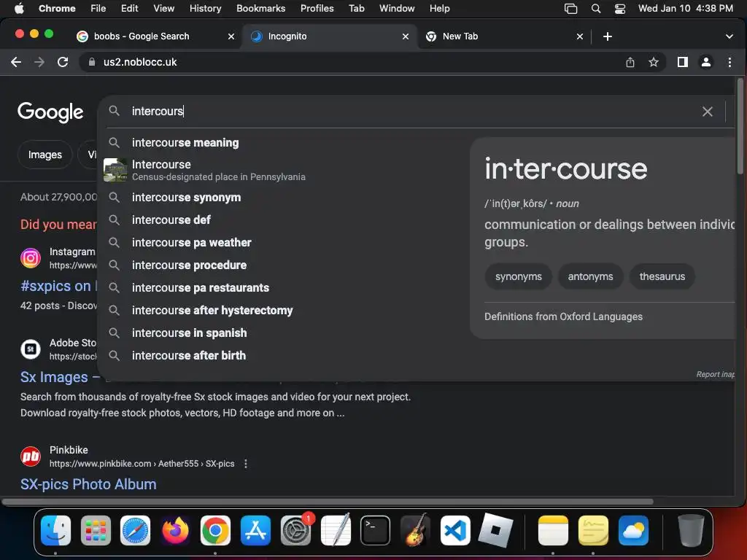
Task: Select suggestion intercourse synonym
Action: (186, 197)
